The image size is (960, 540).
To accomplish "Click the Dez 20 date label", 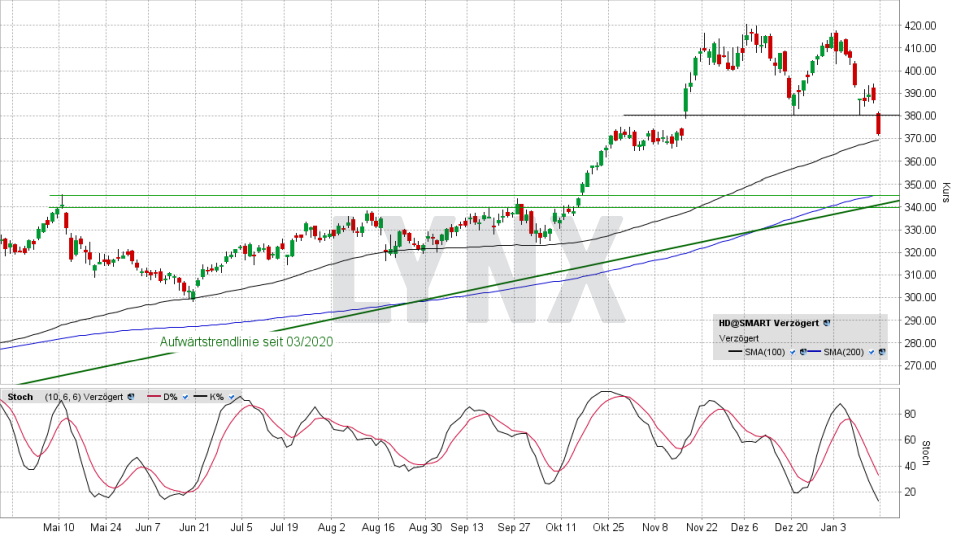I will point(791,527).
